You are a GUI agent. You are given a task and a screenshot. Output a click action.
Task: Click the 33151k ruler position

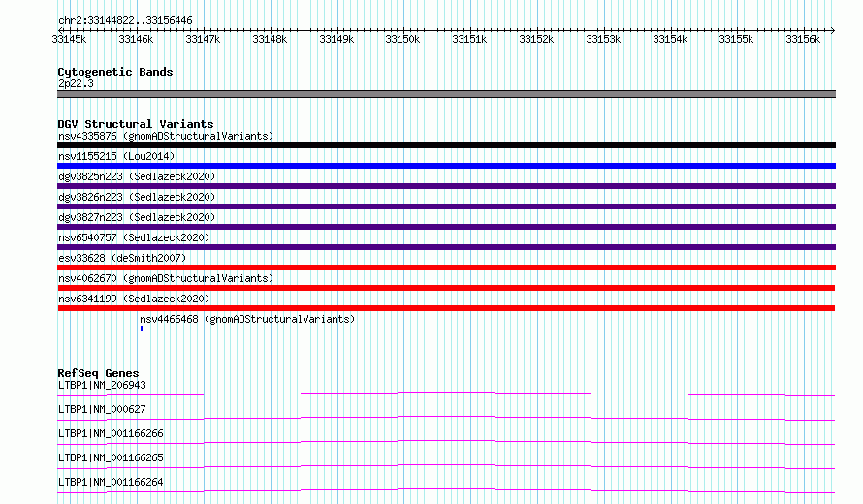pos(469,39)
